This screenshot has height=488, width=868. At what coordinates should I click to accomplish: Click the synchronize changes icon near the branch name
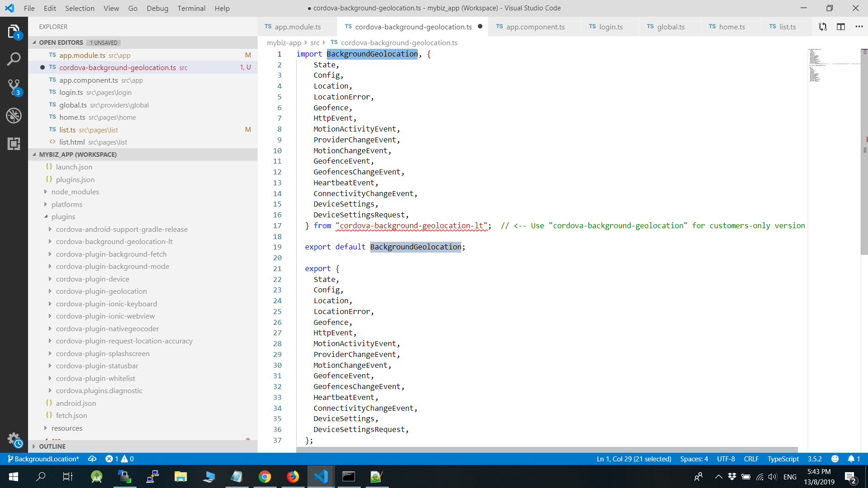tap(92, 459)
